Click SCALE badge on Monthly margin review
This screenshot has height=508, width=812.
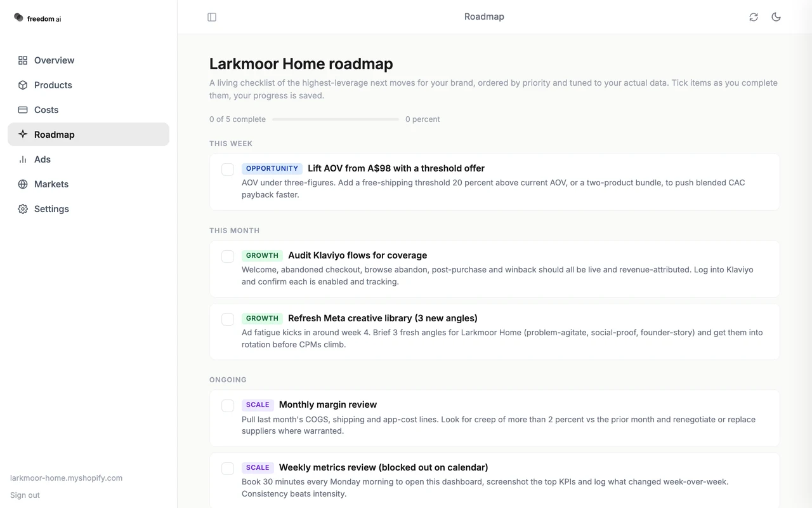click(258, 404)
